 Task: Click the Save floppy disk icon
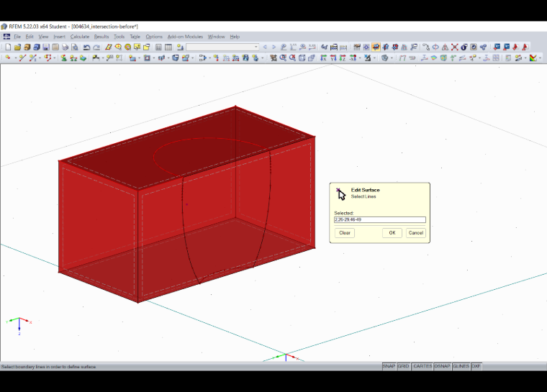click(x=46, y=47)
